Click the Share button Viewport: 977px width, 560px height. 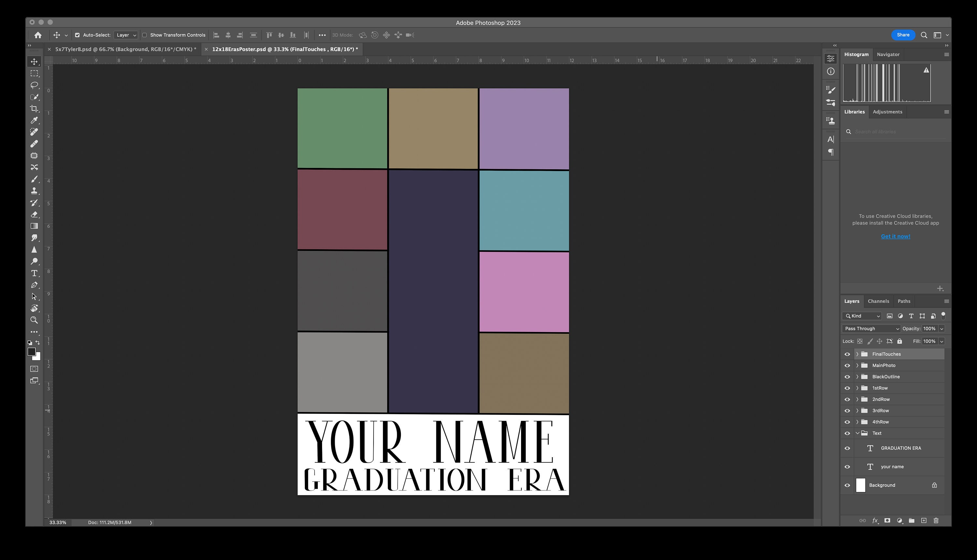[903, 35]
